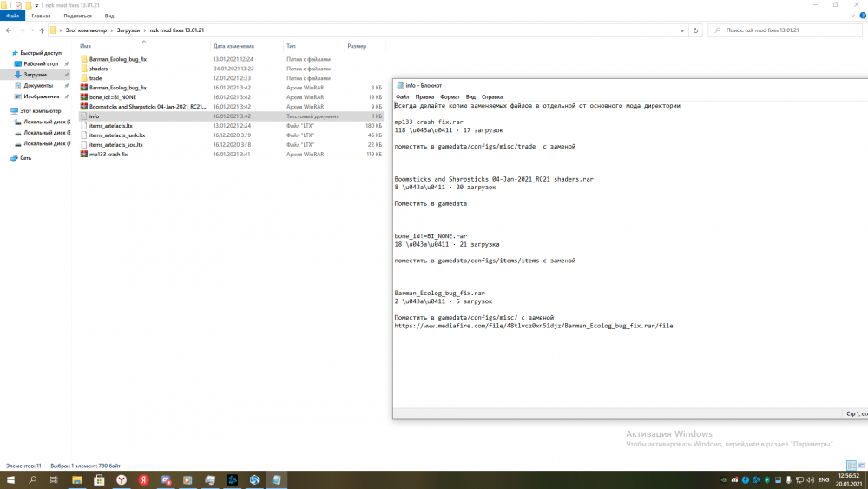Open Task View on the taskbar
868x489 pixels.
[54, 479]
